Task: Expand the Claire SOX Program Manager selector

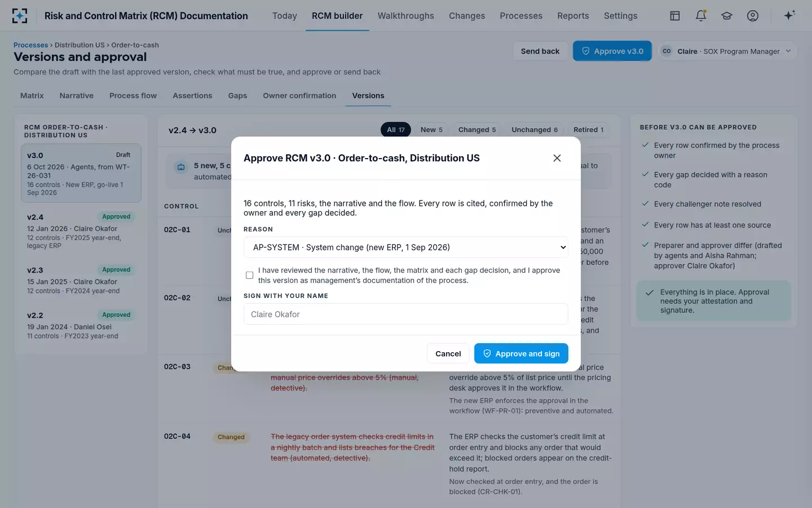Action: pos(727,51)
